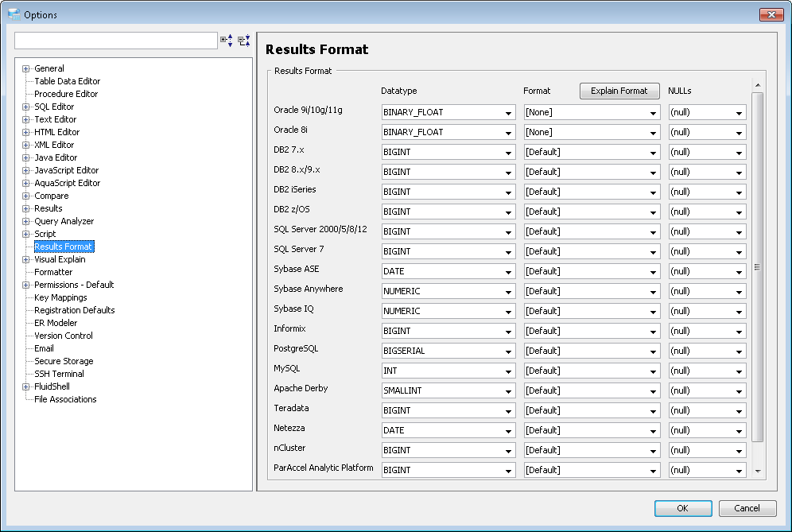Click the options search input field

tap(116, 41)
